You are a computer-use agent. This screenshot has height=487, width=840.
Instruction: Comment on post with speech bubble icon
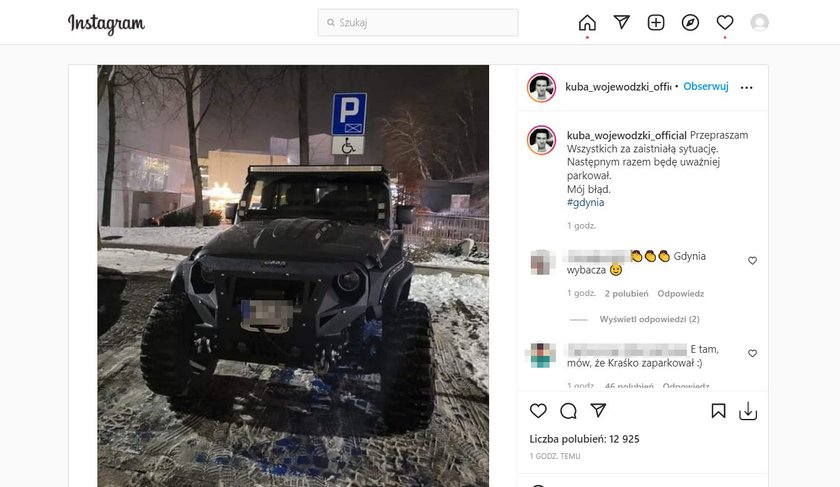click(x=568, y=411)
